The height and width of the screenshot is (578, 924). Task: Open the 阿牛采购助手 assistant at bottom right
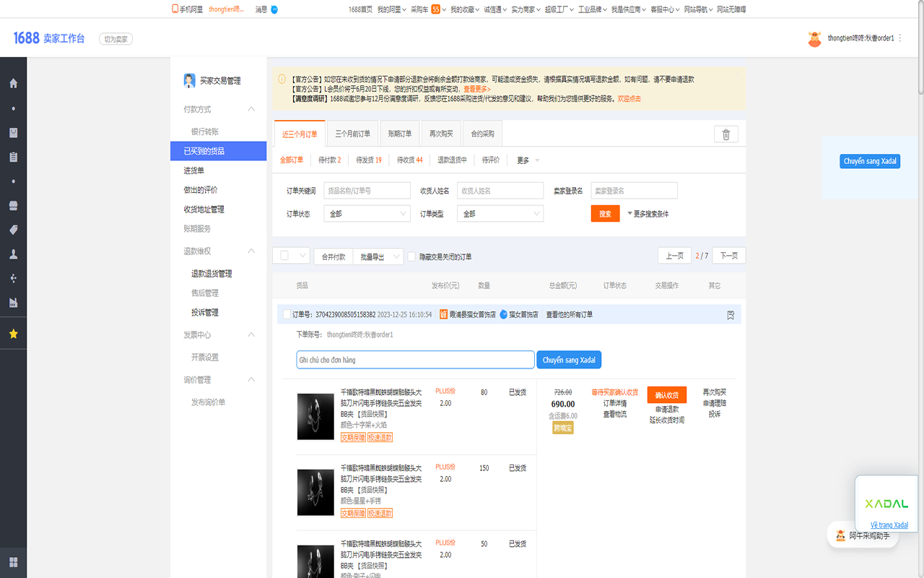(x=863, y=535)
